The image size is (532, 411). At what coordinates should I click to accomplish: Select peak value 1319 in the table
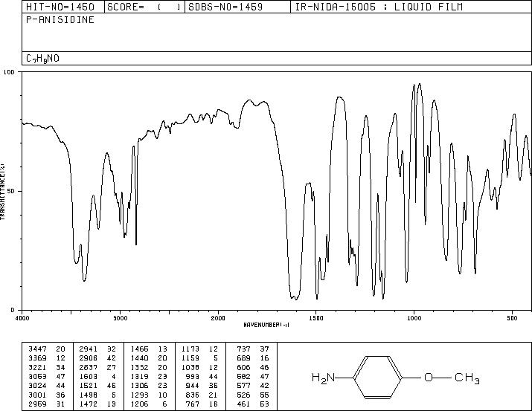(139, 376)
